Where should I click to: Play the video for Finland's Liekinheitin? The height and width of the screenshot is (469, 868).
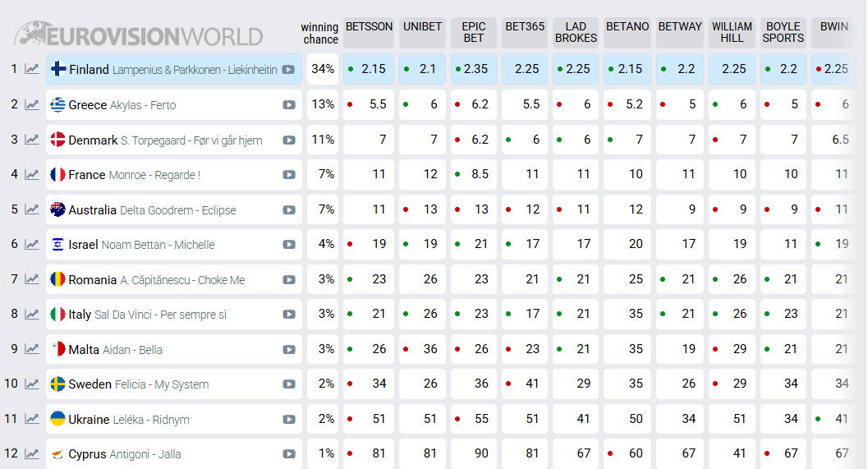[288, 70]
